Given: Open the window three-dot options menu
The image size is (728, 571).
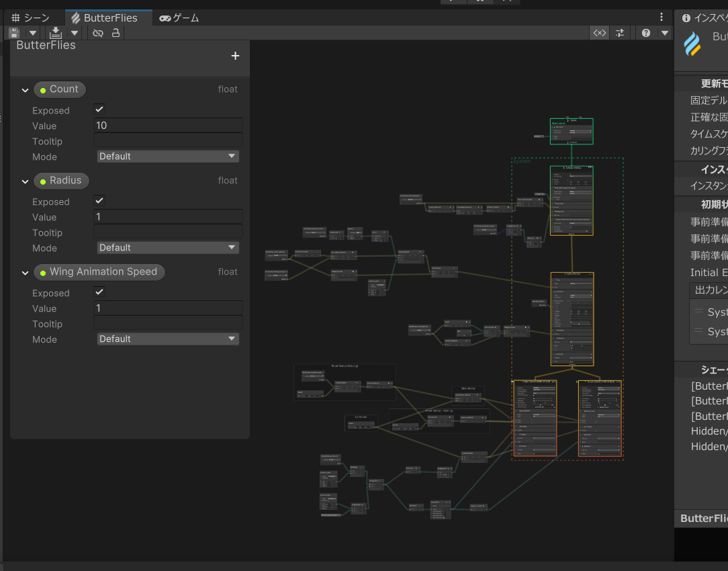Looking at the screenshot, I should 662,17.
